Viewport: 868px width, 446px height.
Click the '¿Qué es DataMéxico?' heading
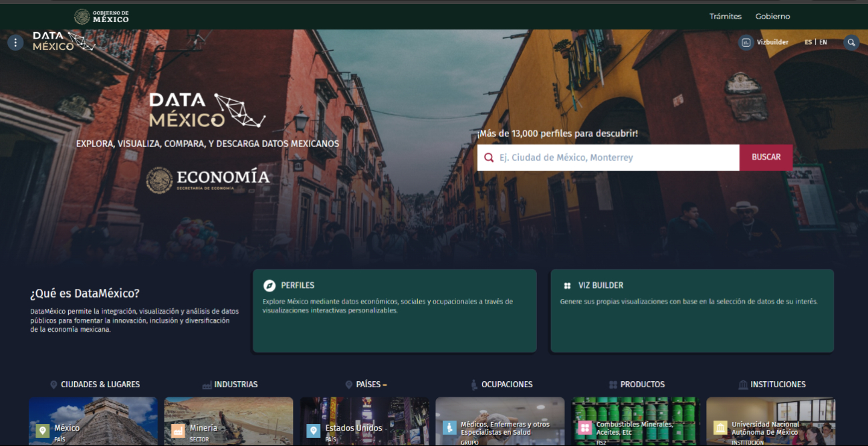click(x=85, y=294)
